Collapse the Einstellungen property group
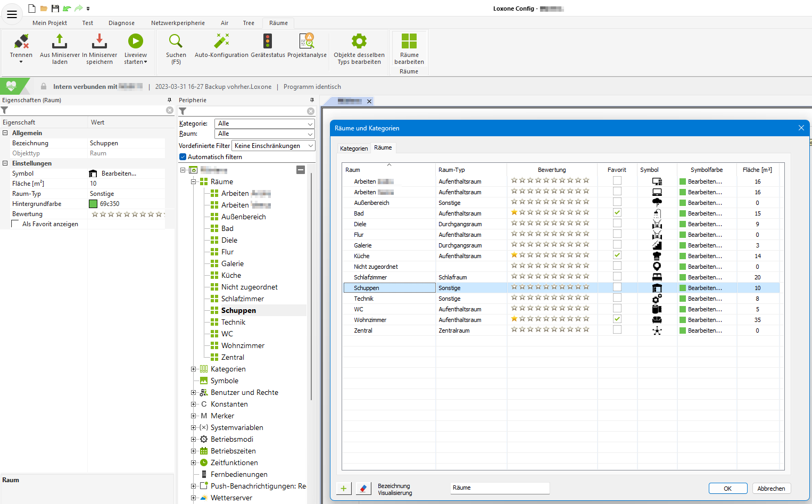This screenshot has height=504, width=812. pyautogui.click(x=5, y=163)
